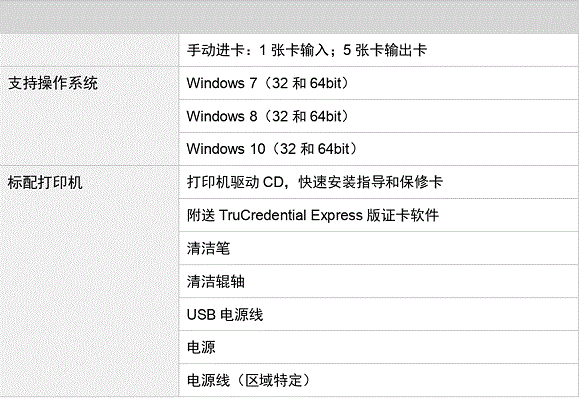Image resolution: width=580 pixels, height=398 pixels.
Task: Click the text 版证卡软件
Action: 403,215
